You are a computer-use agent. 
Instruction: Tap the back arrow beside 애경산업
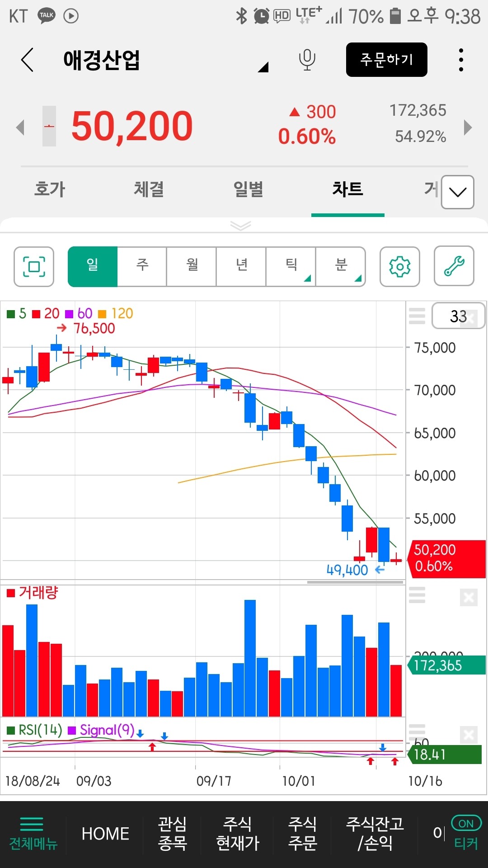(27, 60)
